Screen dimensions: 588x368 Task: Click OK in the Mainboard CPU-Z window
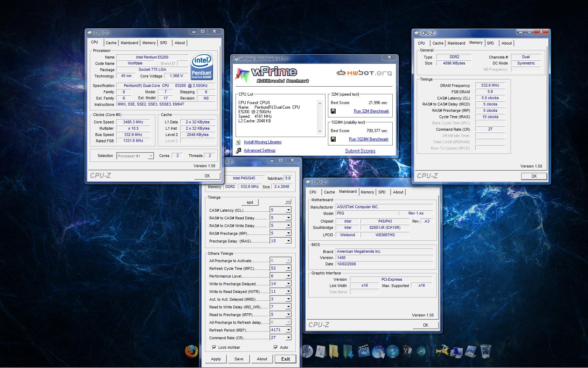click(x=426, y=325)
